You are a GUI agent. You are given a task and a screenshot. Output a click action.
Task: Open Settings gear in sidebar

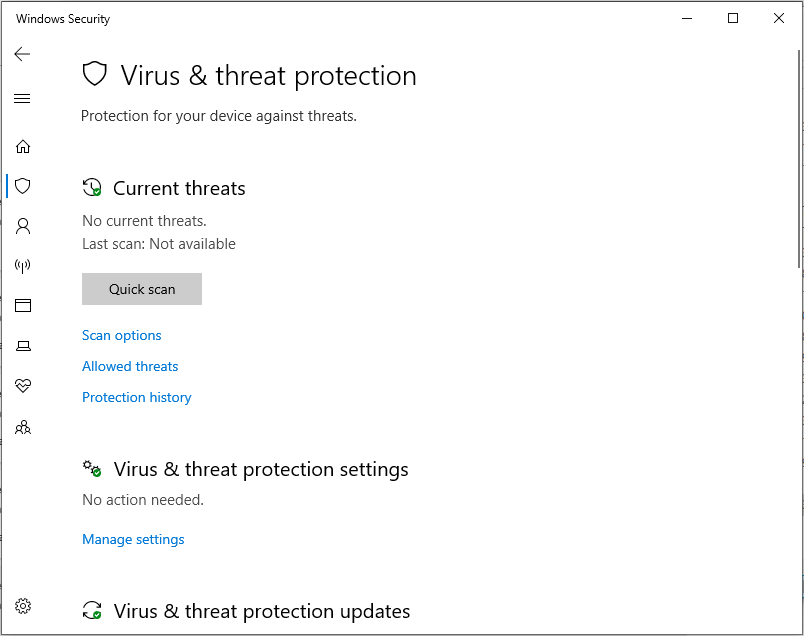[x=23, y=606]
